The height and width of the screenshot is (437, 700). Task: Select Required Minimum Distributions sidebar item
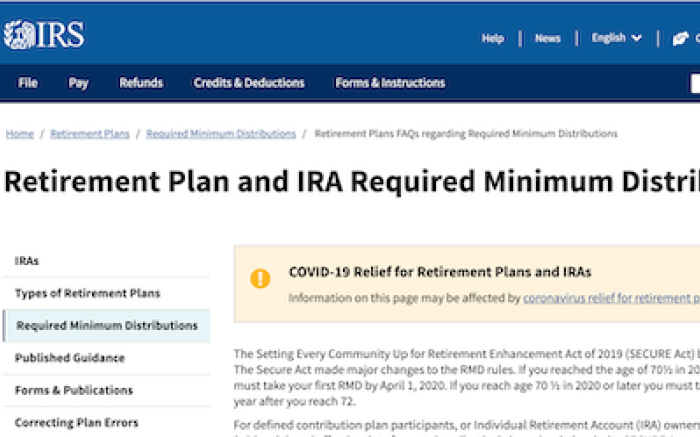[106, 325]
